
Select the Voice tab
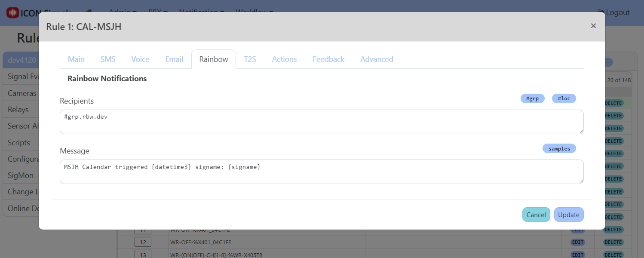click(x=140, y=59)
